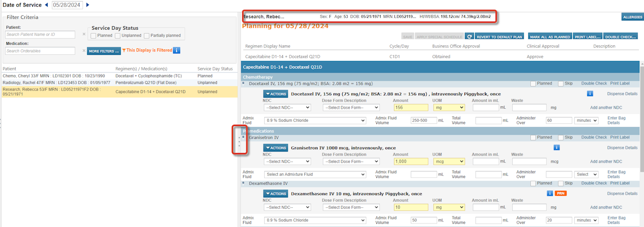Open Docetaxel UOM mg dropdown
644x227 pixels.
[x=449, y=107]
